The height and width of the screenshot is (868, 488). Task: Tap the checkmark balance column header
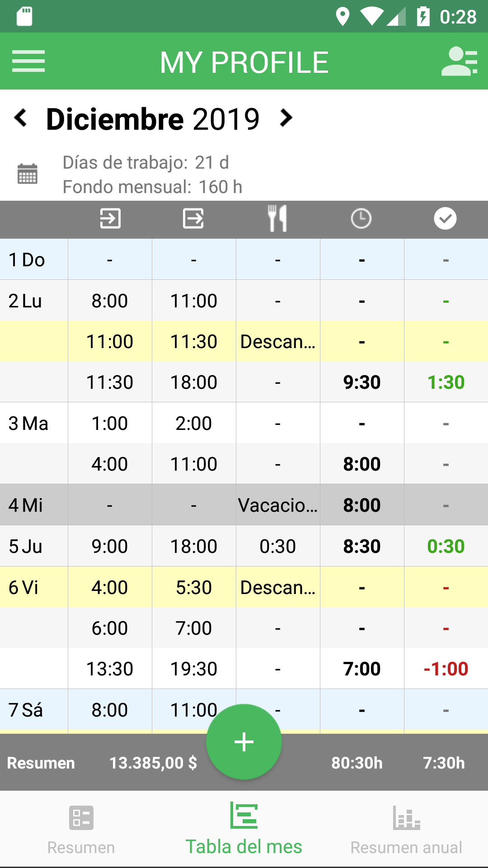[445, 219]
